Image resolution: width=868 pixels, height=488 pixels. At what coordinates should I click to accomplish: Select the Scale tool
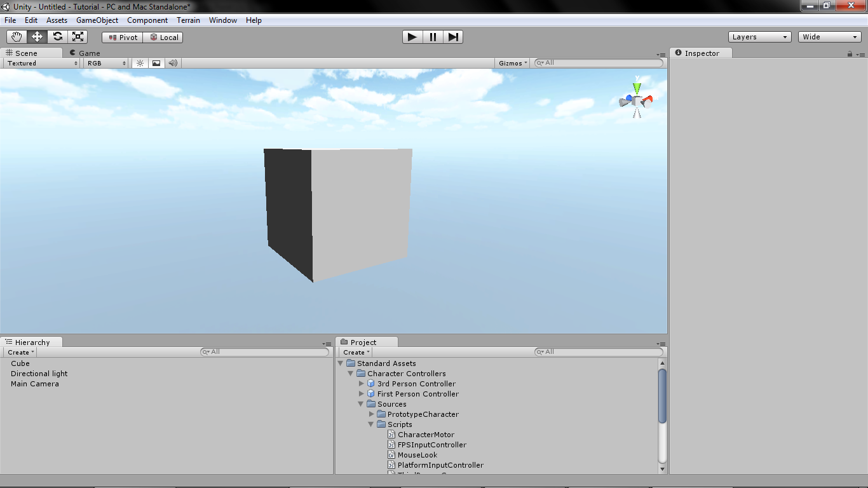click(x=78, y=37)
